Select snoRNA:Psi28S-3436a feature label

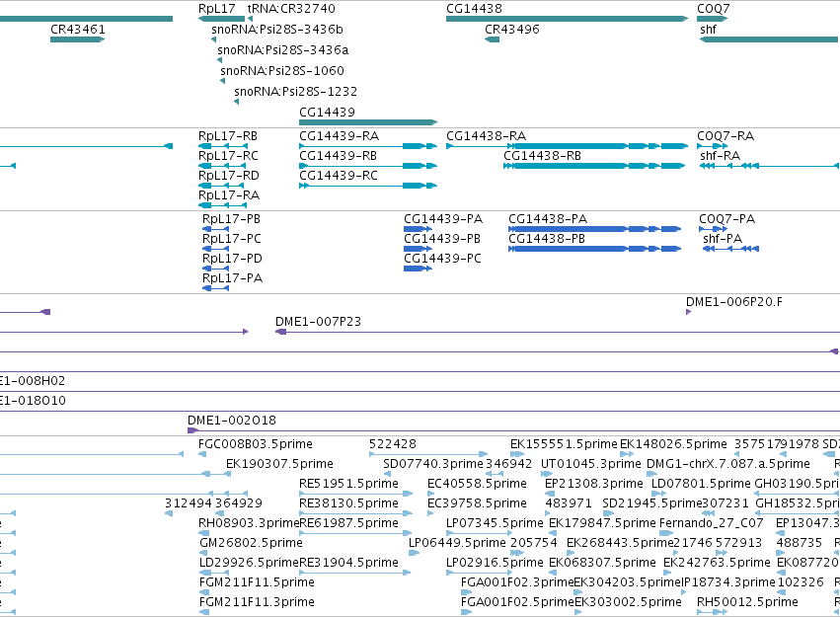(x=283, y=50)
